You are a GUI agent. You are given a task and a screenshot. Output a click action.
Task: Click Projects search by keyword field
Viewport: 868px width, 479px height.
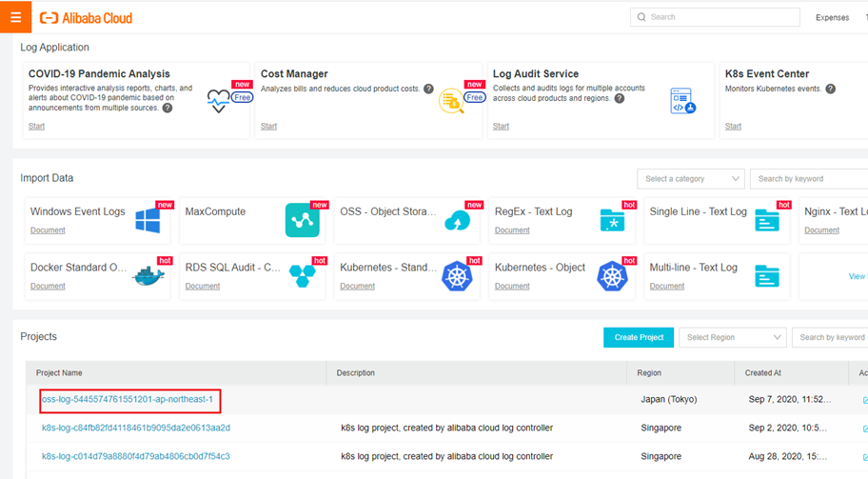pos(830,337)
